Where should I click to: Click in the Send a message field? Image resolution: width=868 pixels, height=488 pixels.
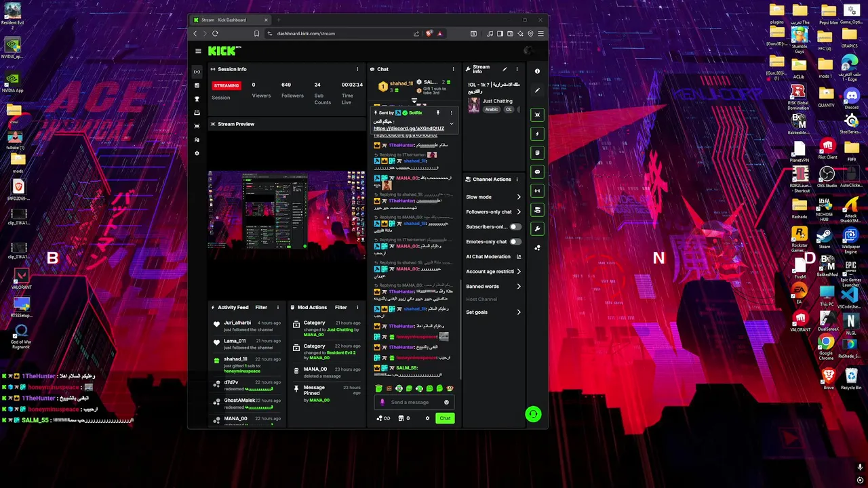point(414,402)
